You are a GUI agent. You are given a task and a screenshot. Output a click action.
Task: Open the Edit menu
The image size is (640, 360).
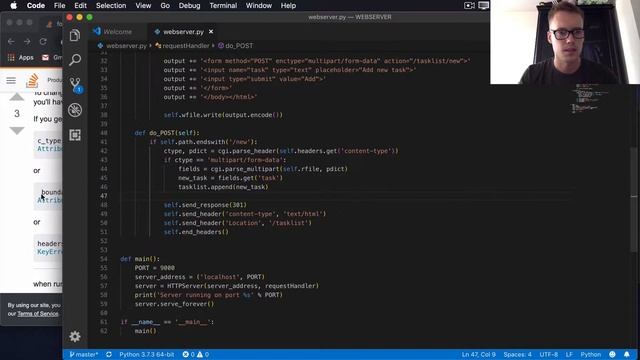coord(80,5)
